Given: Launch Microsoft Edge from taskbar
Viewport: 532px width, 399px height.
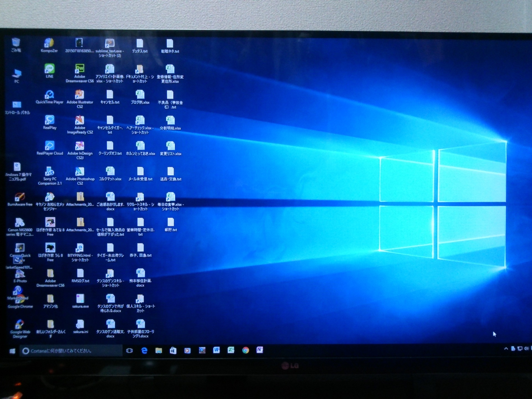Looking at the screenshot, I should point(144,351).
